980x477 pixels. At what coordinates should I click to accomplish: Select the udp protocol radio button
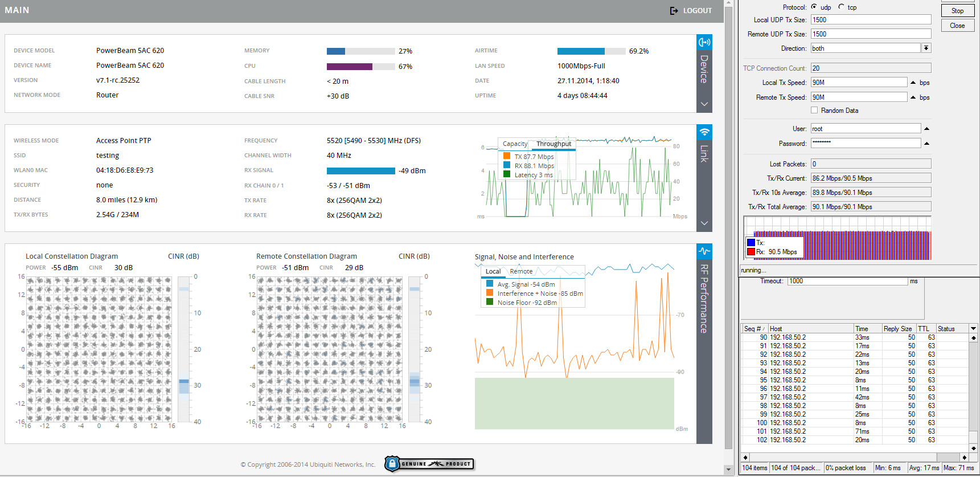pos(814,7)
